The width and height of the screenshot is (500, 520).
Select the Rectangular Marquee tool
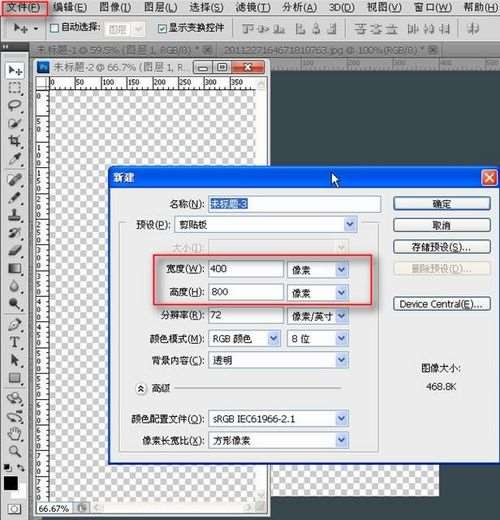15,88
